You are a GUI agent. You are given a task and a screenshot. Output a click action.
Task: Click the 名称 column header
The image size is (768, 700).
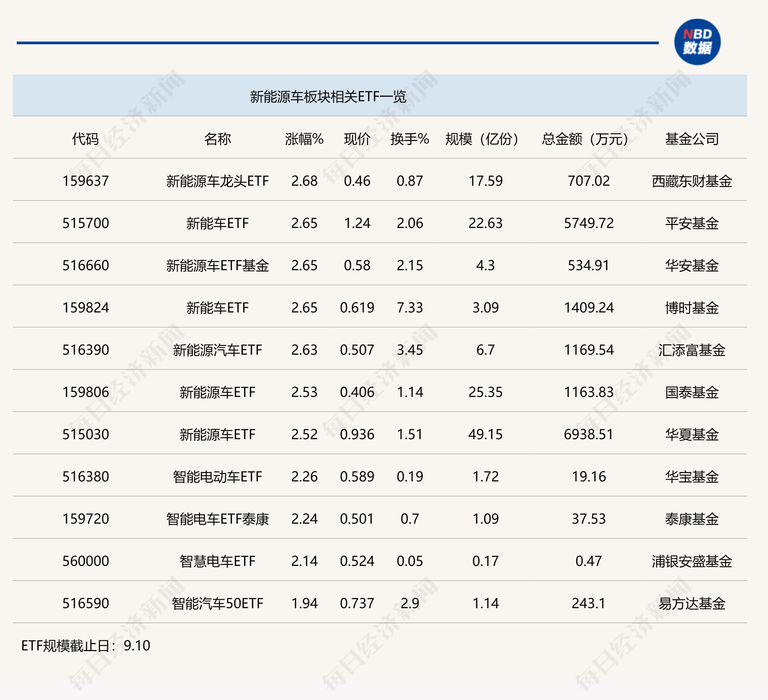click(x=217, y=139)
